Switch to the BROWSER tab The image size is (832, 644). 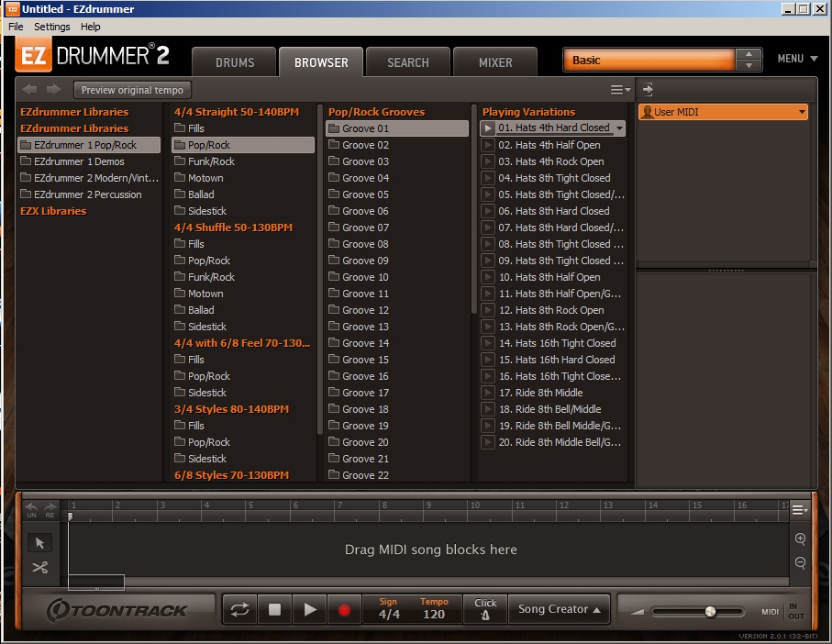click(x=321, y=62)
